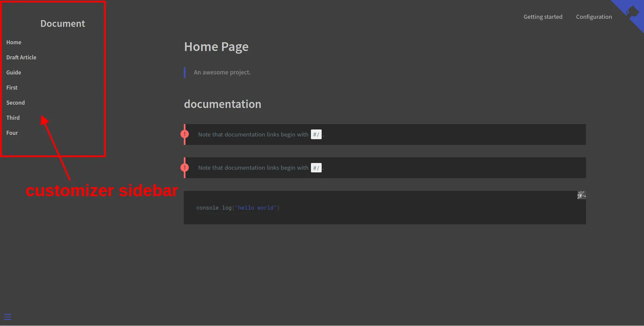Open Getting started in top navigation

tap(543, 17)
